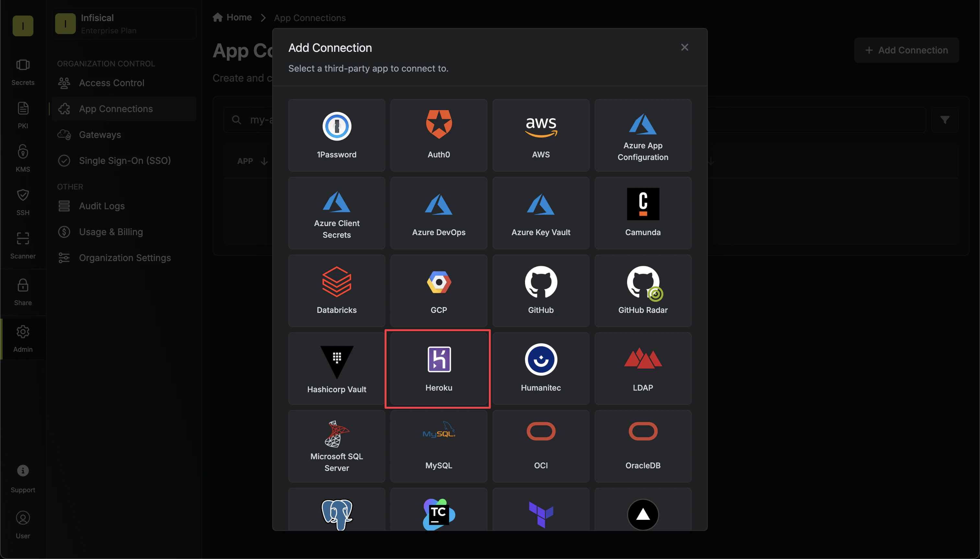Viewport: 980px width, 559px height.
Task: Open the filter funnel button
Action: point(945,120)
